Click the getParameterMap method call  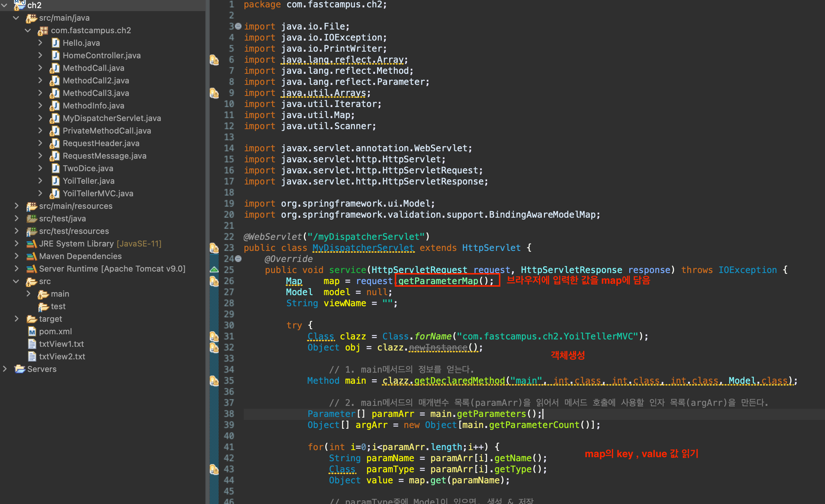pos(438,281)
